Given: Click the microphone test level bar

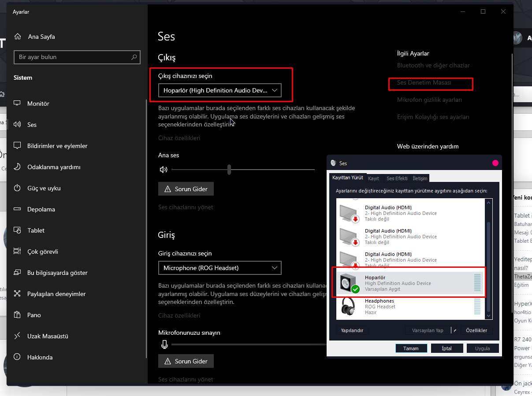Looking at the screenshot, I should click(249, 344).
